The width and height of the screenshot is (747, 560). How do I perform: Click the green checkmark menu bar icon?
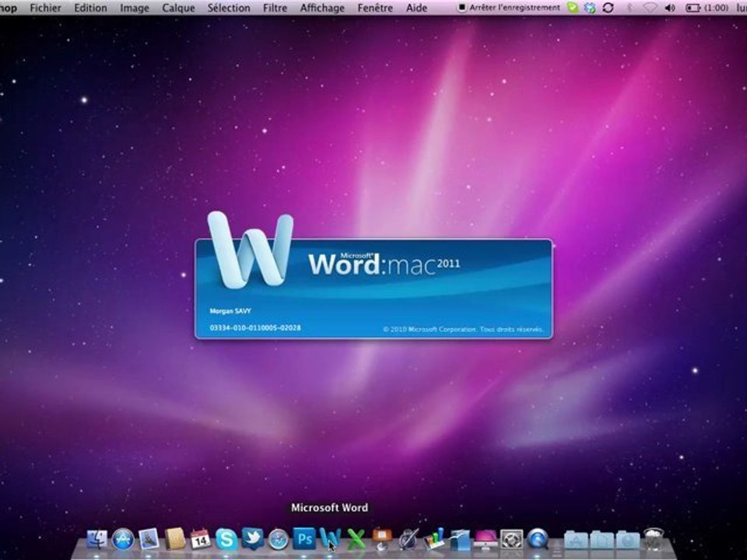point(573,8)
